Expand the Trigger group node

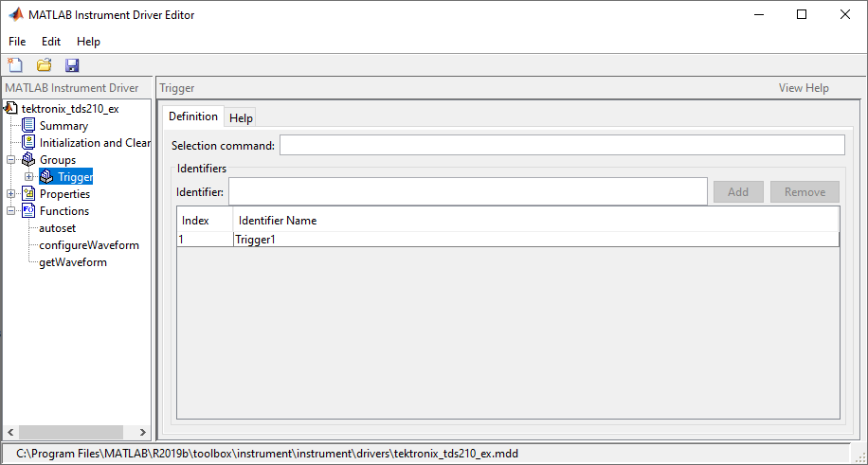pos(29,177)
